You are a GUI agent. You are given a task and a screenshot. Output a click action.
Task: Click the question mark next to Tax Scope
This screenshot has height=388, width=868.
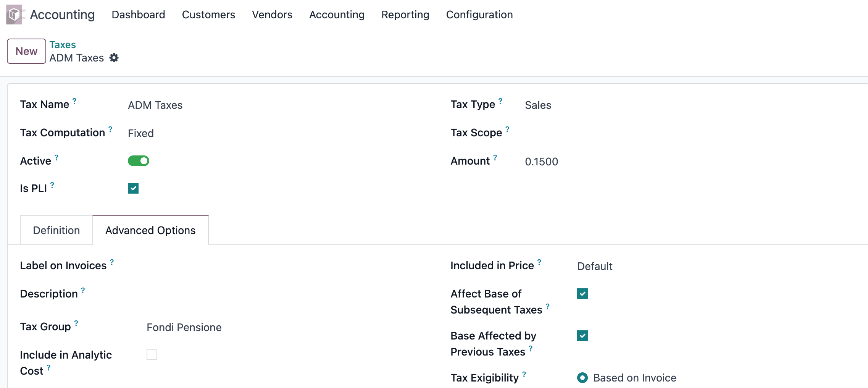click(x=507, y=129)
